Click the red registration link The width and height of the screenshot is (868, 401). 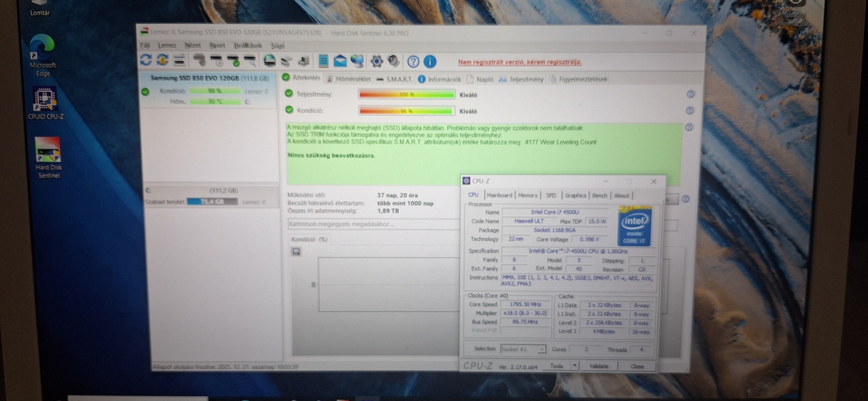[520, 62]
